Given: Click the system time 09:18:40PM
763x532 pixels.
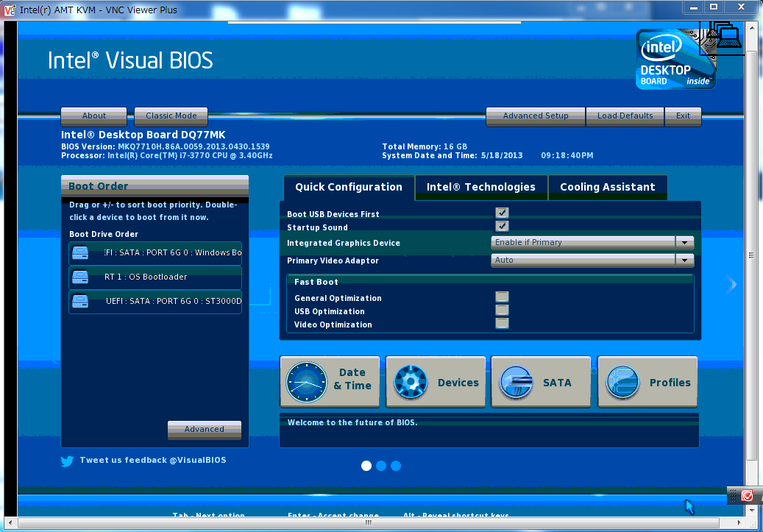Looking at the screenshot, I should (567, 156).
